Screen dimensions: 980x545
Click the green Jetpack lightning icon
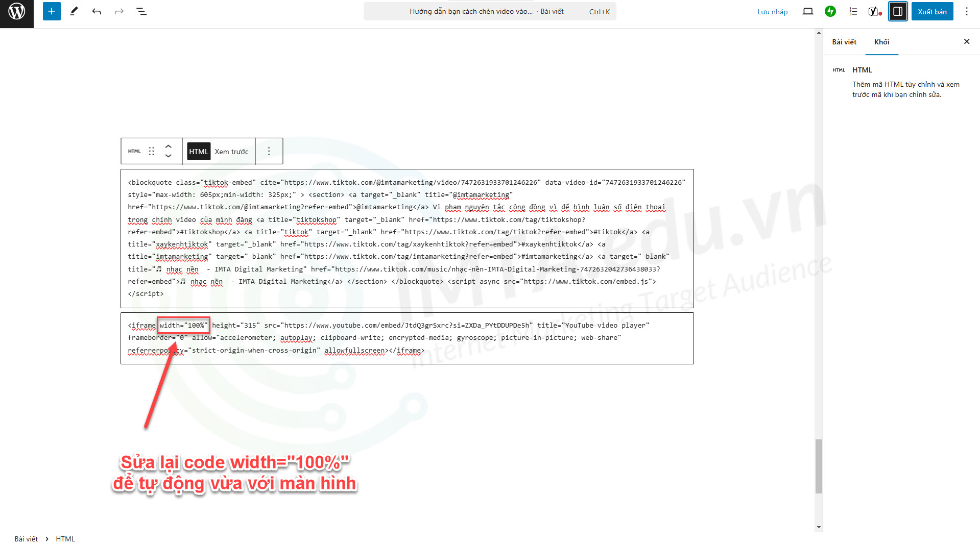[x=830, y=11]
